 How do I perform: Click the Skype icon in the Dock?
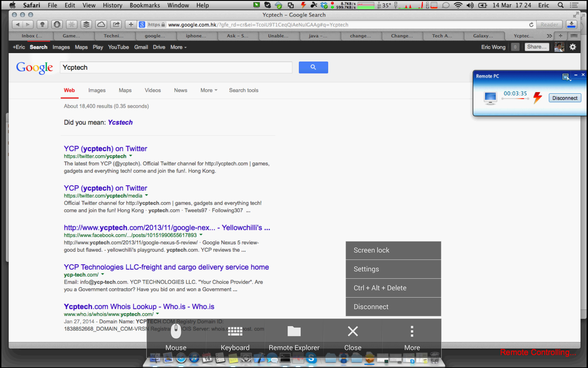click(311, 358)
